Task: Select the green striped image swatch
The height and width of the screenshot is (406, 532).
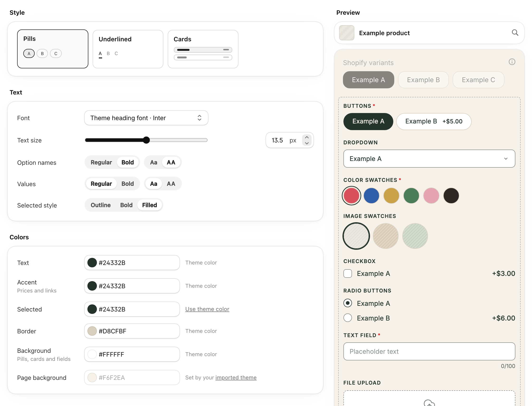Action: tap(415, 236)
